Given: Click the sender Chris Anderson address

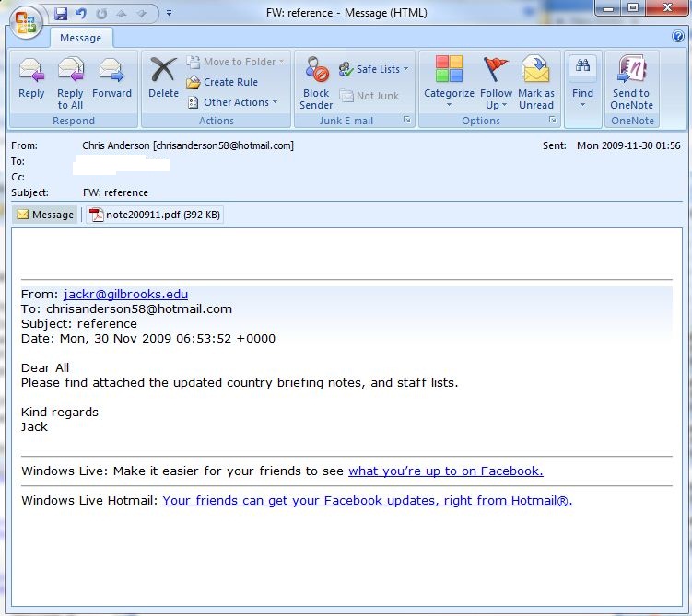Looking at the screenshot, I should click(x=188, y=145).
